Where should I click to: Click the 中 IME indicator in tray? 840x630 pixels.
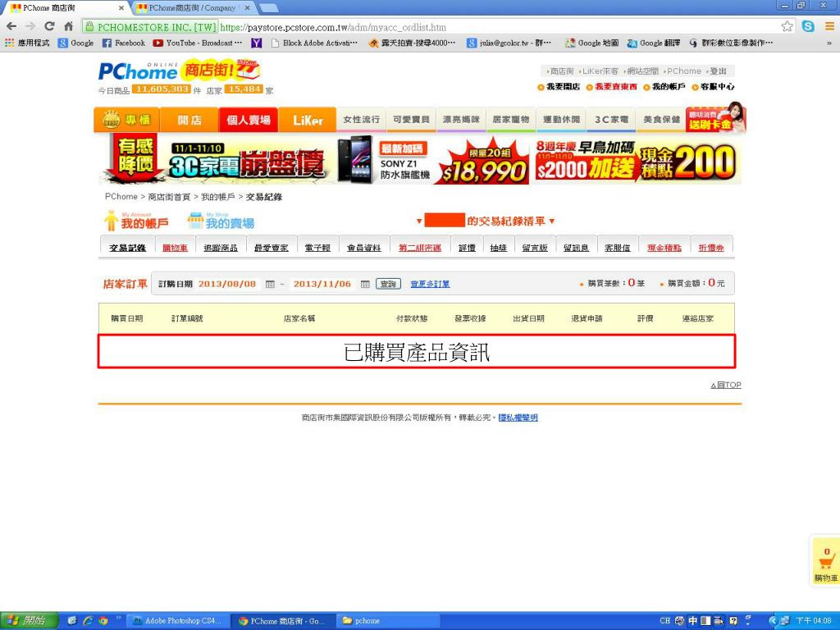[x=692, y=621]
